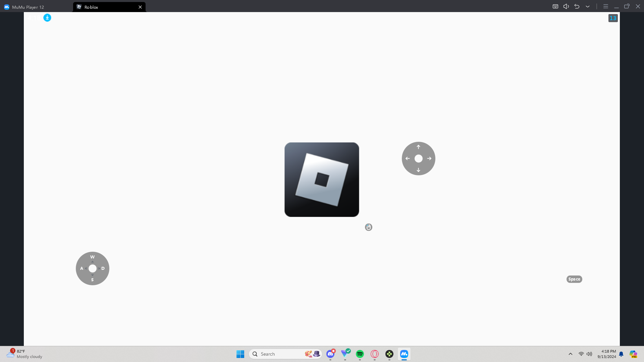The width and height of the screenshot is (644, 362).
Task: Switch to the MuMu Player 12 home tab
Action: 24,7
